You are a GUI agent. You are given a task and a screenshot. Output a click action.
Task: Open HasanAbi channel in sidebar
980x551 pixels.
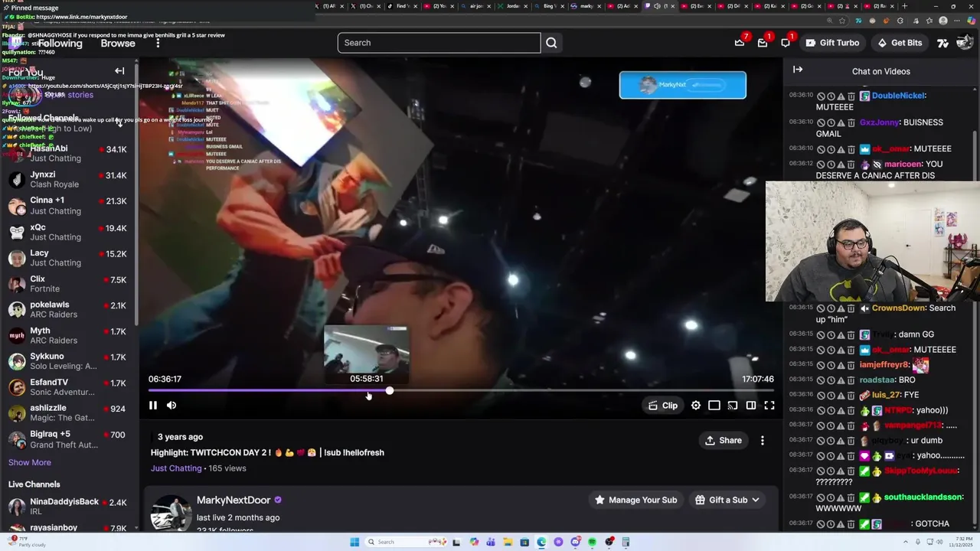click(x=69, y=153)
